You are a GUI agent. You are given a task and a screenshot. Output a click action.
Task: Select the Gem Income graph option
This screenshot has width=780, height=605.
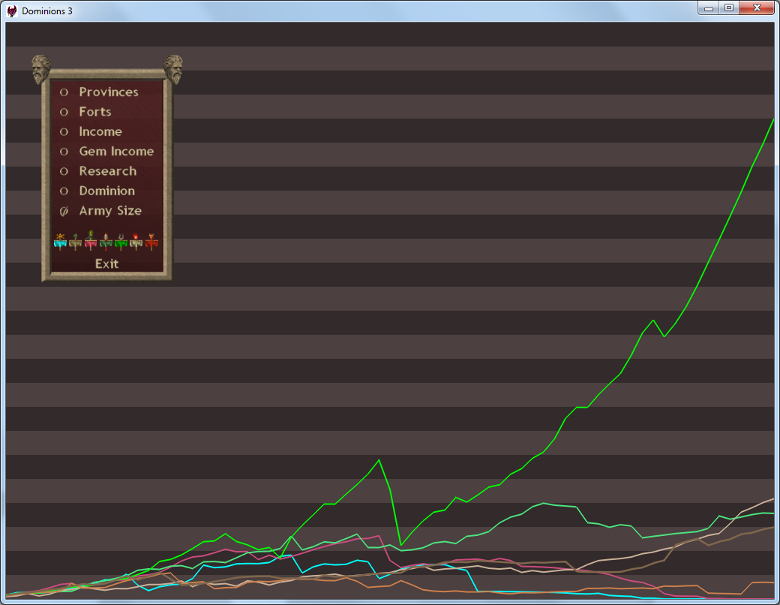pos(107,151)
